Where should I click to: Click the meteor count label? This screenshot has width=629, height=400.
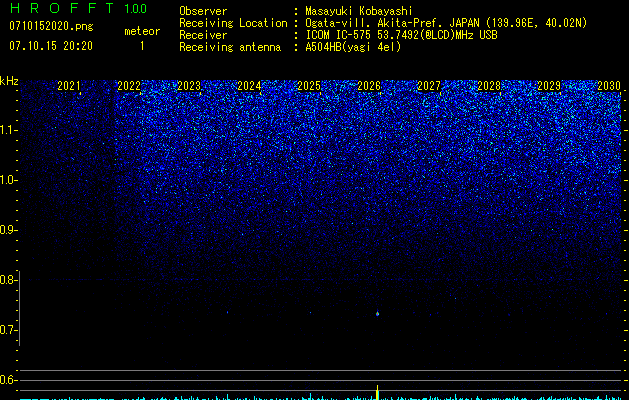pyautogui.click(x=142, y=31)
